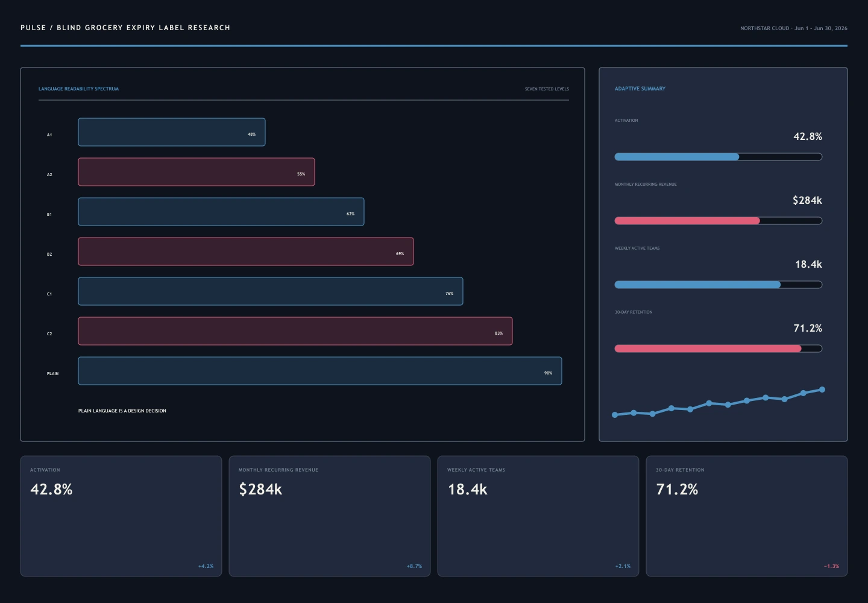Image resolution: width=868 pixels, height=603 pixels.
Task: Click the A1 row label
Action: point(49,135)
